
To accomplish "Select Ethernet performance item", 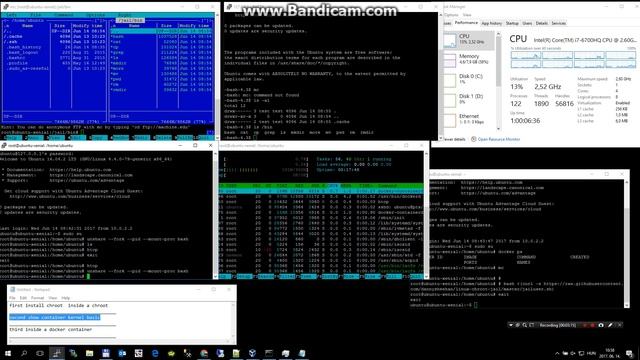I will click(x=469, y=119).
